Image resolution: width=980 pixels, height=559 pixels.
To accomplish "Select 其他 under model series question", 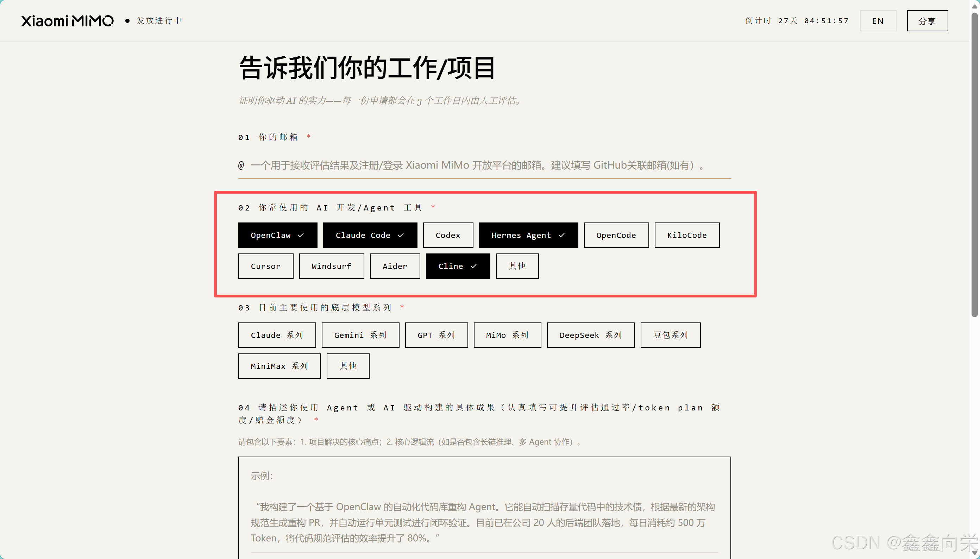I will (x=348, y=366).
